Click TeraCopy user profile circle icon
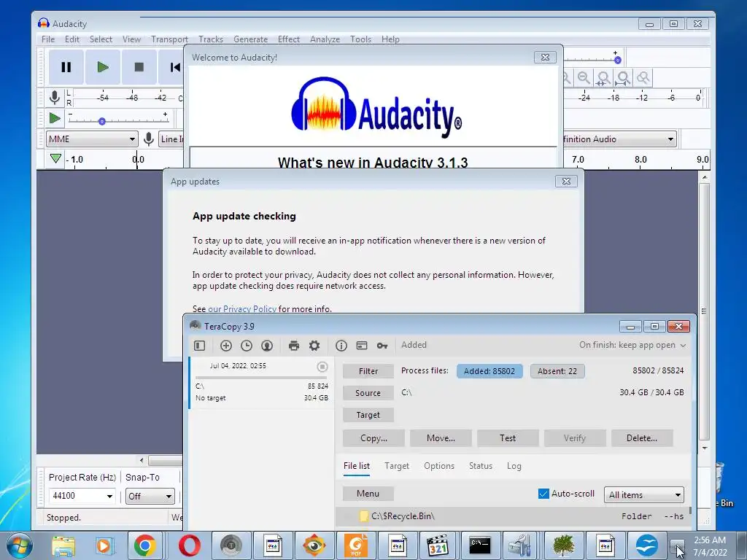This screenshot has width=747, height=560. point(267,346)
